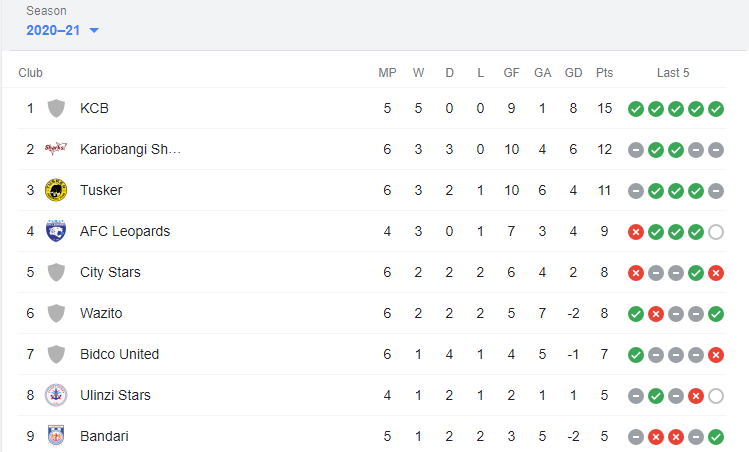
Task: Open the 2020–21 season dropdown
Action: pyautogui.click(x=62, y=31)
